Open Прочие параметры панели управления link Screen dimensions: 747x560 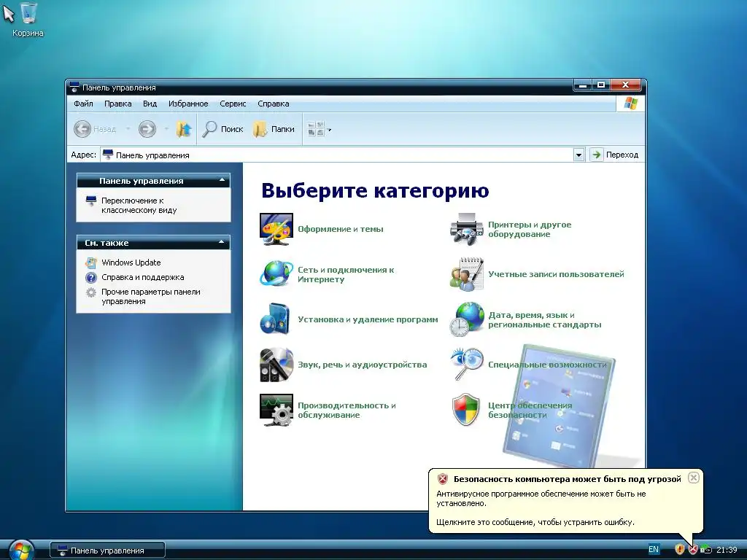pyautogui.click(x=150, y=296)
